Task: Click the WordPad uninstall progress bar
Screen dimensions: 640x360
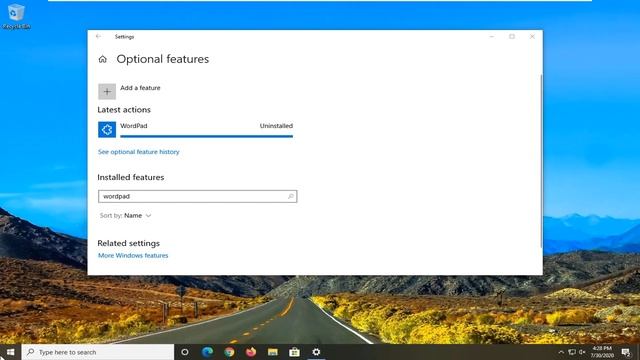Action: (x=207, y=136)
